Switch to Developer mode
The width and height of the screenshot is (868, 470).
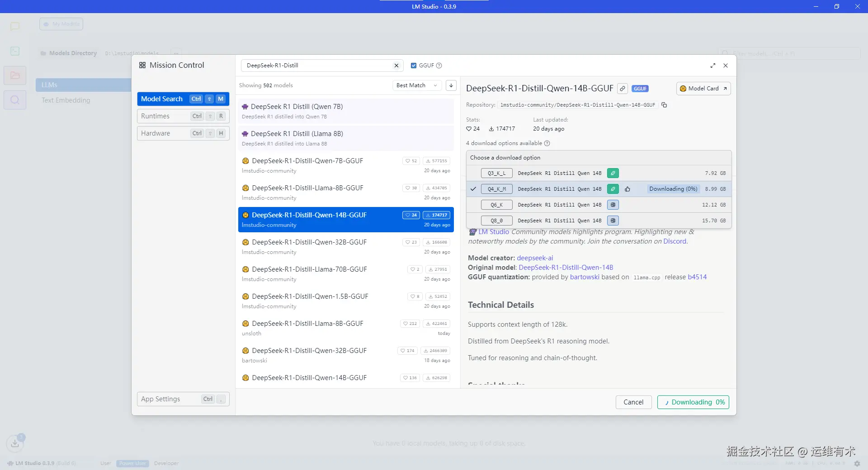click(x=166, y=463)
